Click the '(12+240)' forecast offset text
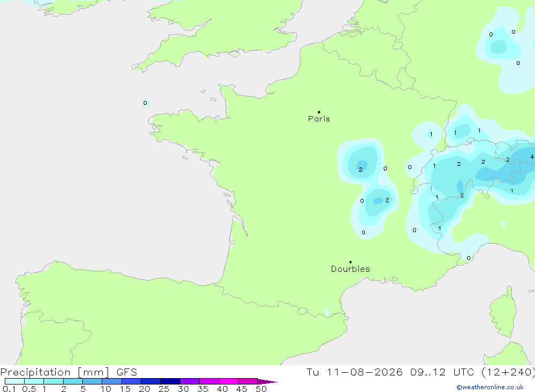535x392 pixels. pos(508,372)
